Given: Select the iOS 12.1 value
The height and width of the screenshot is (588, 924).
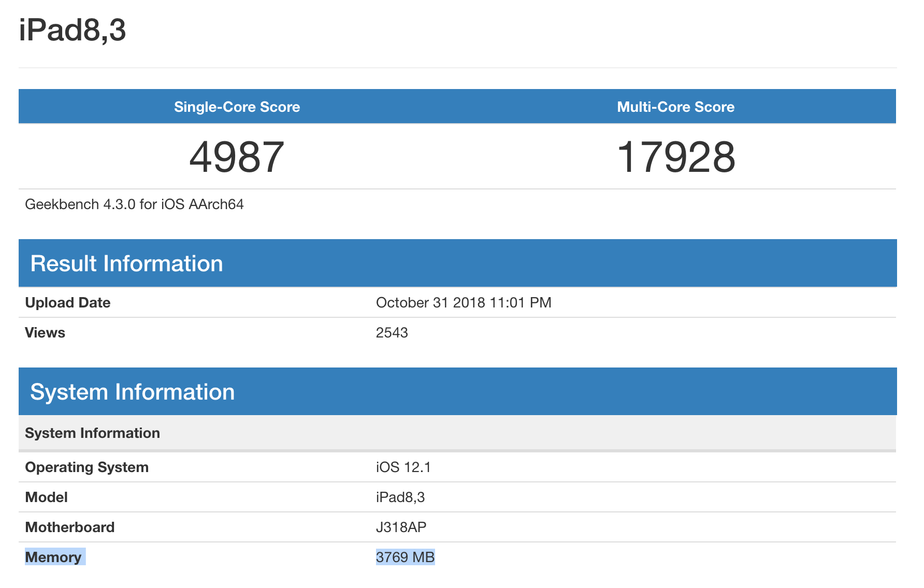Looking at the screenshot, I should pos(403,467).
